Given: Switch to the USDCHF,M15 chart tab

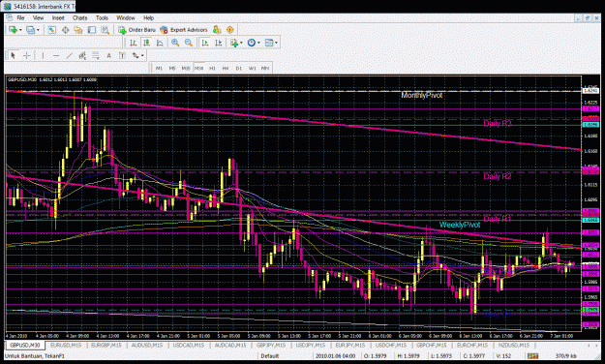Looking at the screenshot, I should tap(391, 345).
